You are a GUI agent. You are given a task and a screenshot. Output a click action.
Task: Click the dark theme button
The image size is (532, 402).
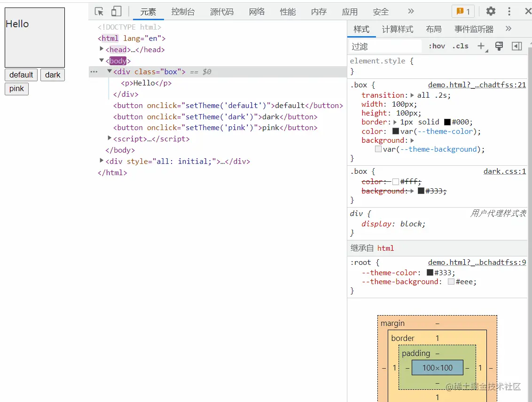[53, 75]
